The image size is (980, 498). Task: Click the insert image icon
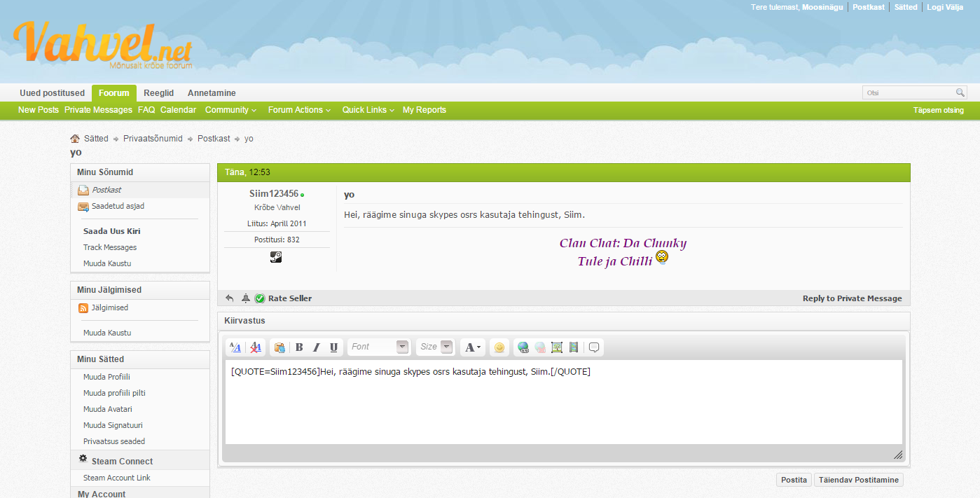(x=557, y=347)
